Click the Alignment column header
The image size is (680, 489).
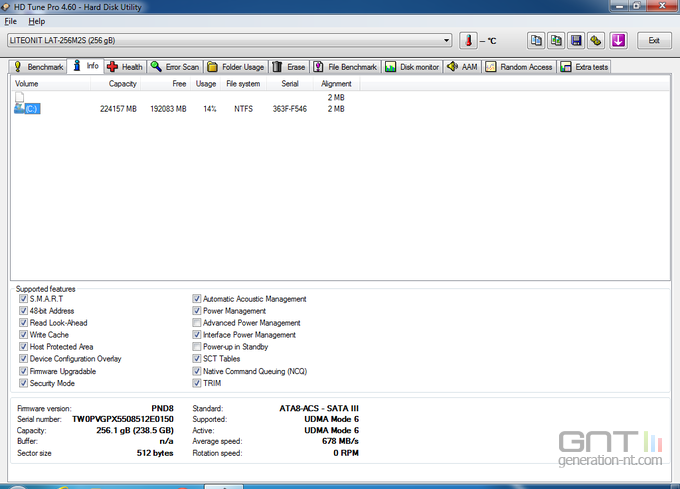[x=336, y=84]
